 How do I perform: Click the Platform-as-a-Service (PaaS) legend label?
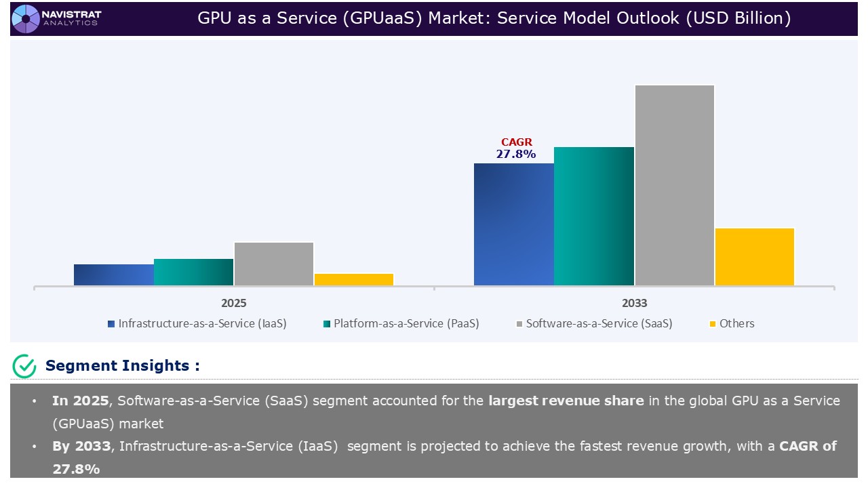pyautogui.click(x=406, y=324)
